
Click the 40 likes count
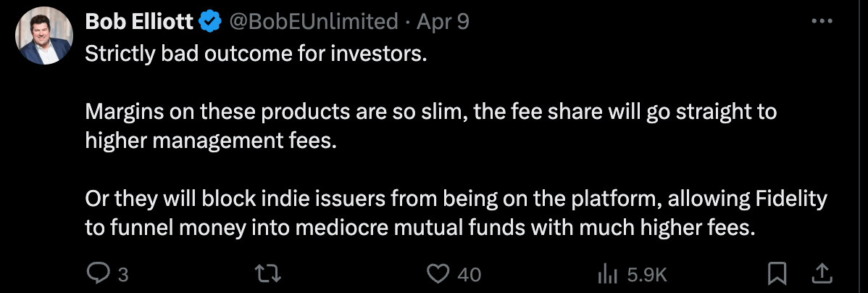(470, 274)
